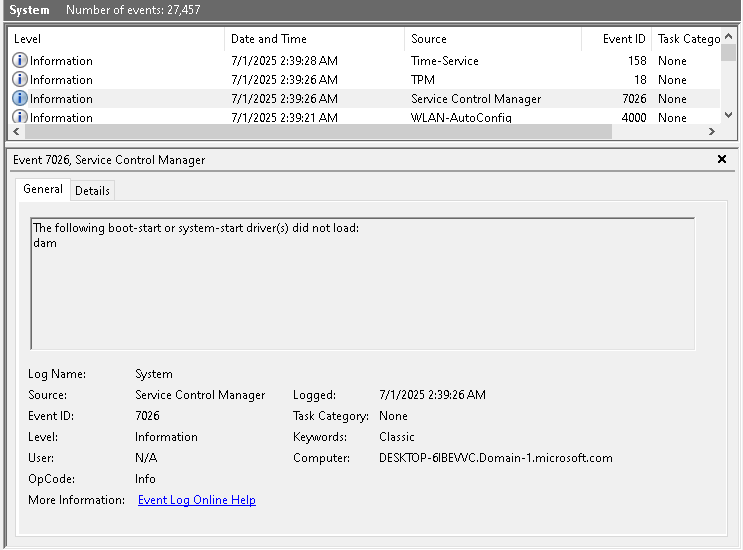Sort events by the Source column header
This screenshot has width=743, height=550.
click(493, 39)
